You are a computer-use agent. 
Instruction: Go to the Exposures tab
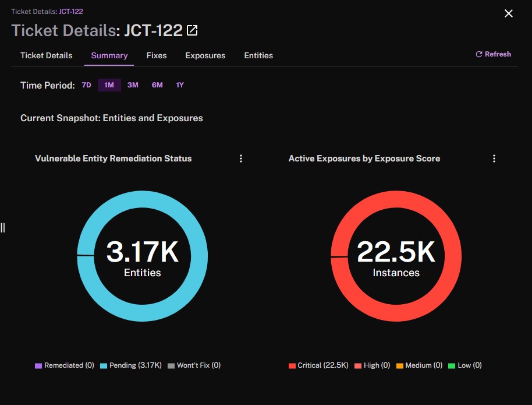click(205, 55)
